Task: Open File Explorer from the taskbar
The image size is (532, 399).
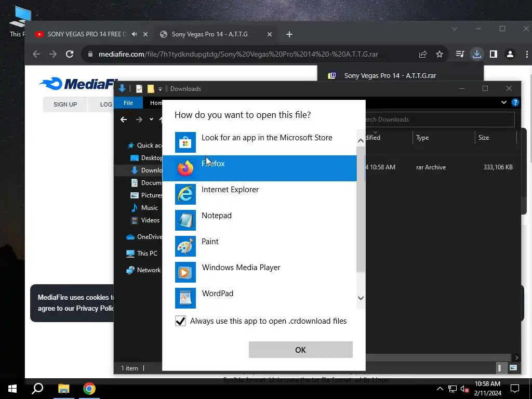Action: pos(63,389)
